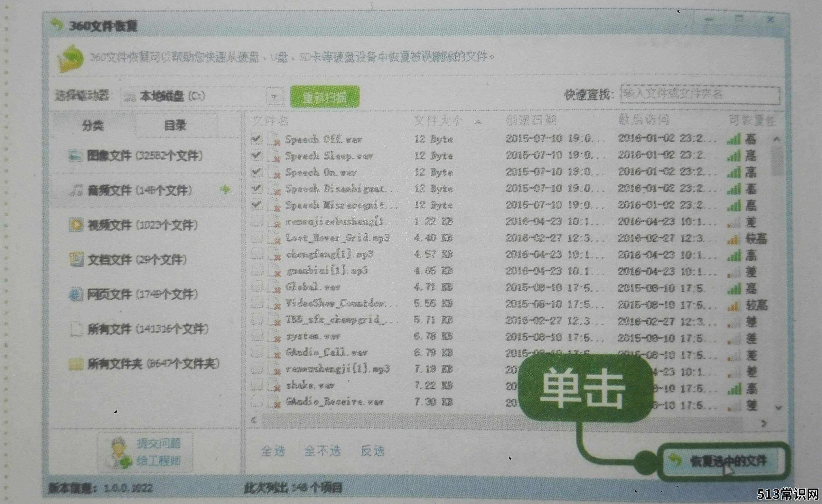The height and width of the screenshot is (504, 822).
Task: Sort by the 可恢复性 column header
Action: [752, 120]
